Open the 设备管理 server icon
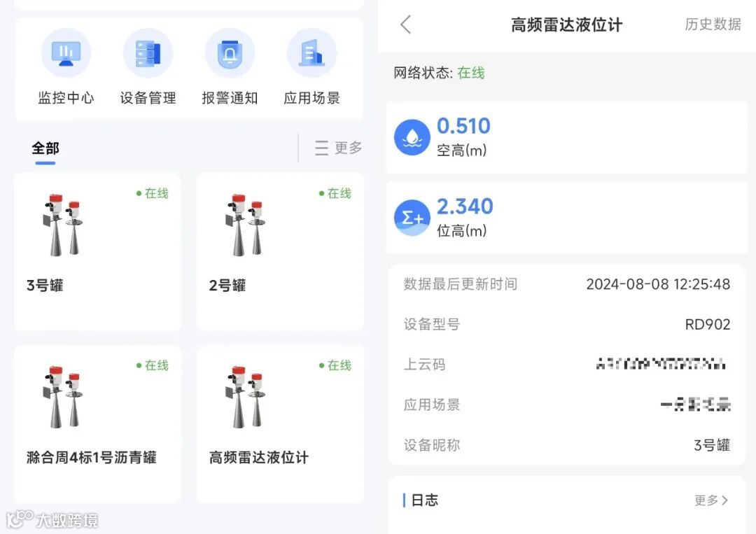The image size is (756, 534). [148, 53]
